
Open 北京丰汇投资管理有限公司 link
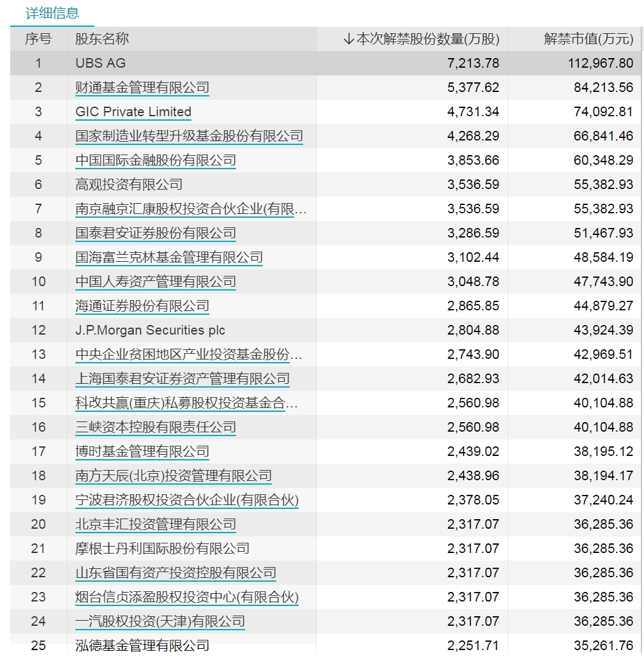[156, 524]
